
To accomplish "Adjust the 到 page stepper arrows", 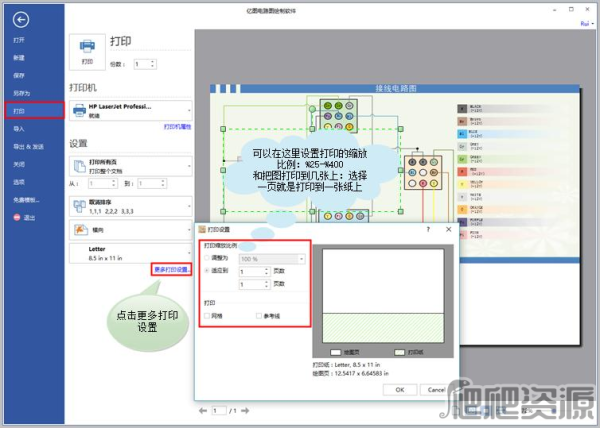I will [x=163, y=184].
